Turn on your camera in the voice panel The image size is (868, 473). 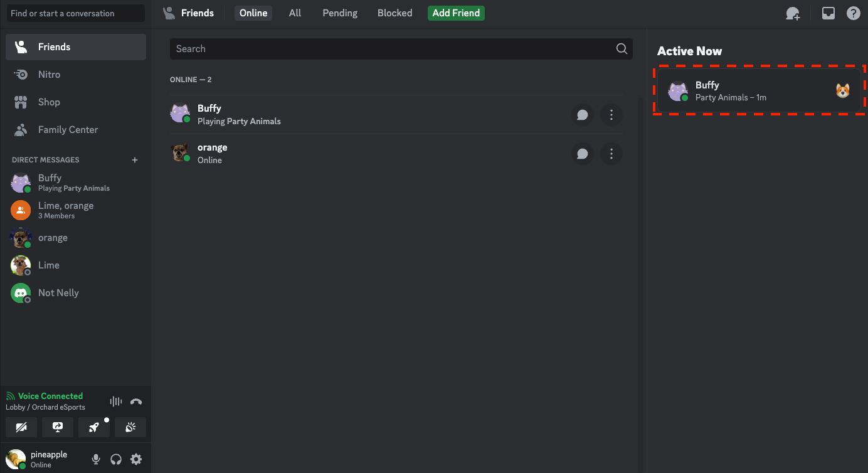coord(21,427)
